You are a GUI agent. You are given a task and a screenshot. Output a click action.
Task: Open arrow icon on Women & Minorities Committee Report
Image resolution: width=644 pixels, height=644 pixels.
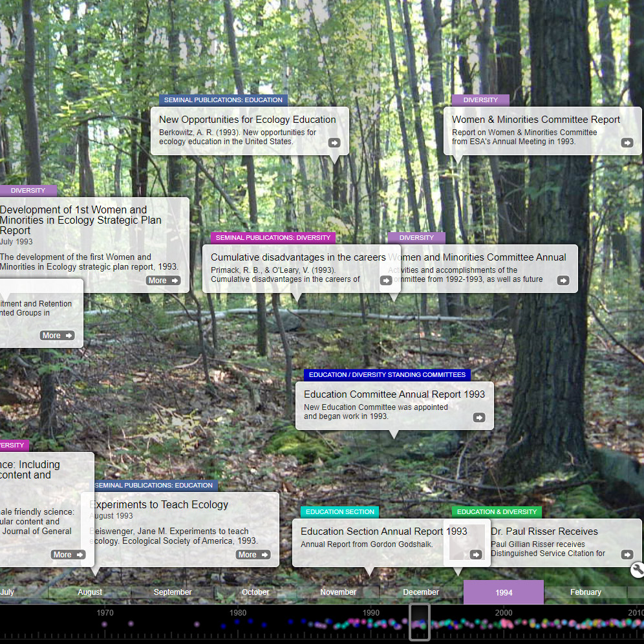[x=627, y=143]
